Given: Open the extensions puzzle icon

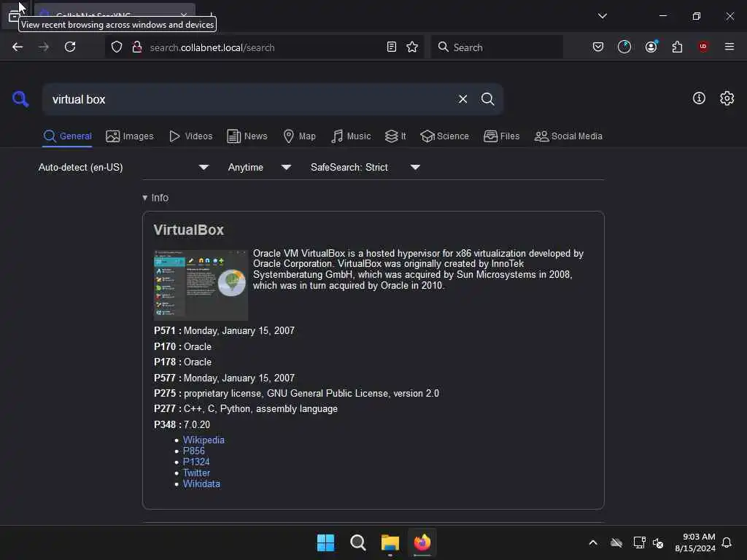Looking at the screenshot, I should pyautogui.click(x=677, y=47).
